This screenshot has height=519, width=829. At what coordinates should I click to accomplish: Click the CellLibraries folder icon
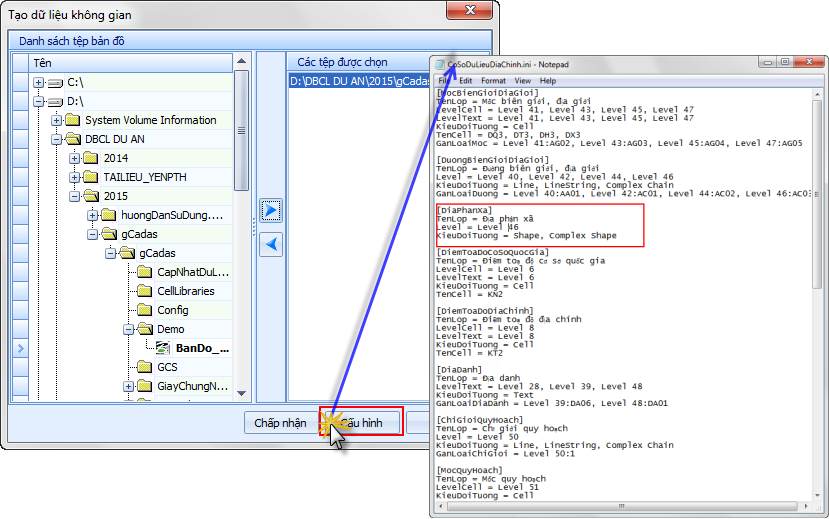144,291
